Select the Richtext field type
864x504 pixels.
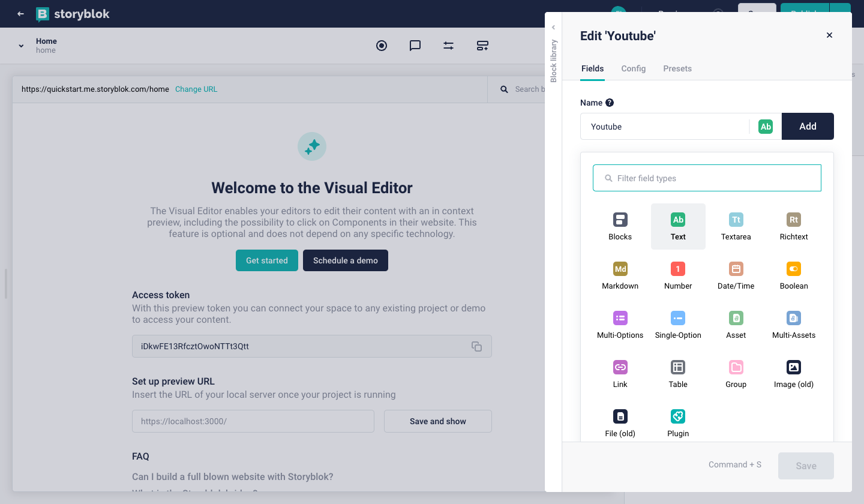point(794,226)
